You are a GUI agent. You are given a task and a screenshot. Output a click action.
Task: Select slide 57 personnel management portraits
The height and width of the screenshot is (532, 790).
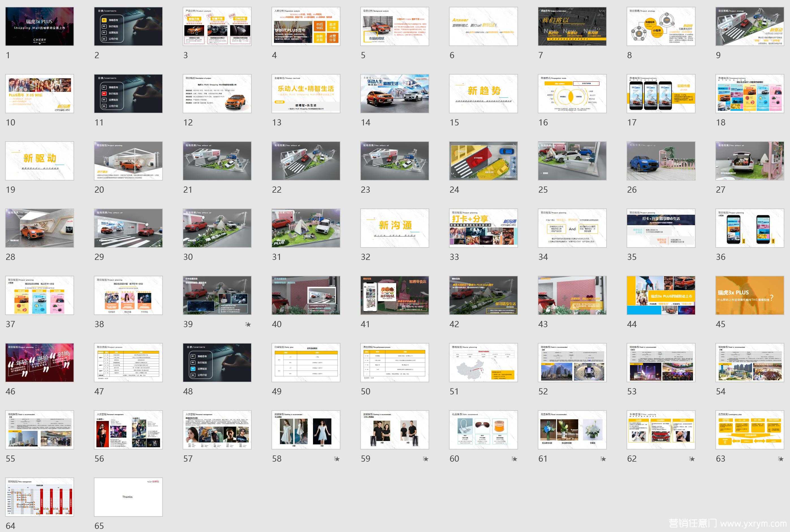tap(217, 429)
